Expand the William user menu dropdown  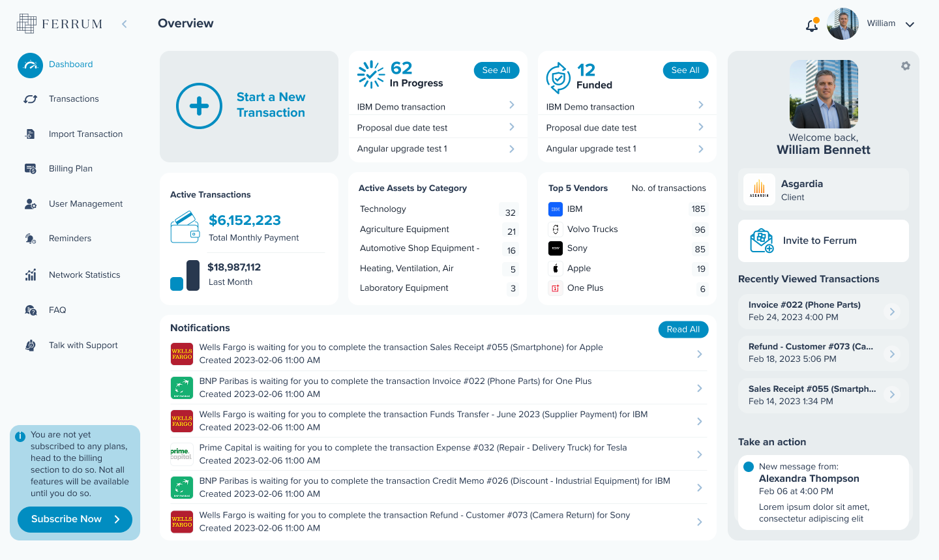point(910,24)
